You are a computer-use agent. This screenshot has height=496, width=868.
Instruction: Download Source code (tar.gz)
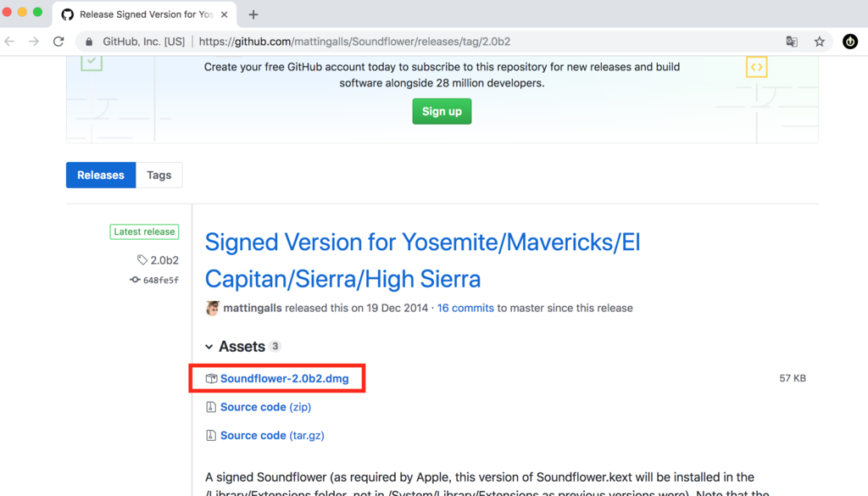272,436
